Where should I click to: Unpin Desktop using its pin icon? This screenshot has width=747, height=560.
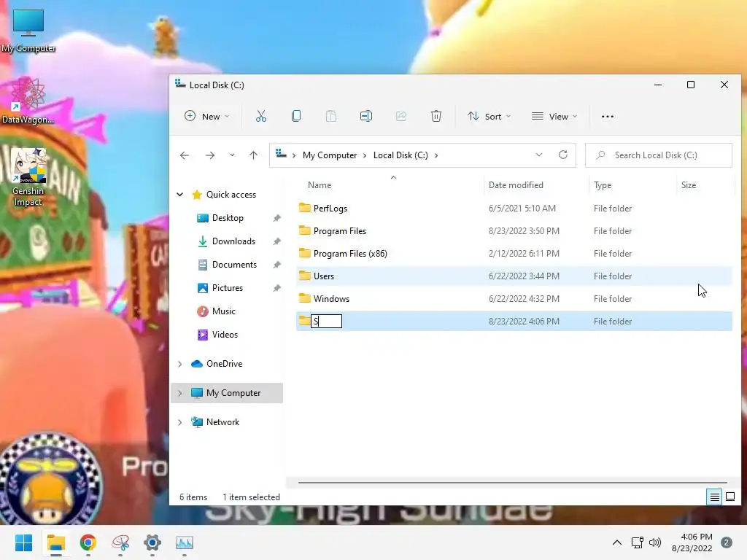[276, 218]
